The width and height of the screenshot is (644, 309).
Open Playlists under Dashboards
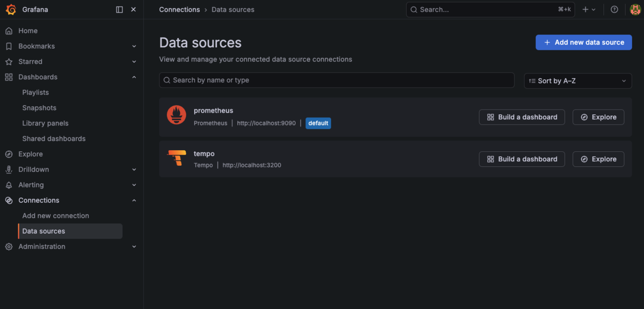[35, 92]
